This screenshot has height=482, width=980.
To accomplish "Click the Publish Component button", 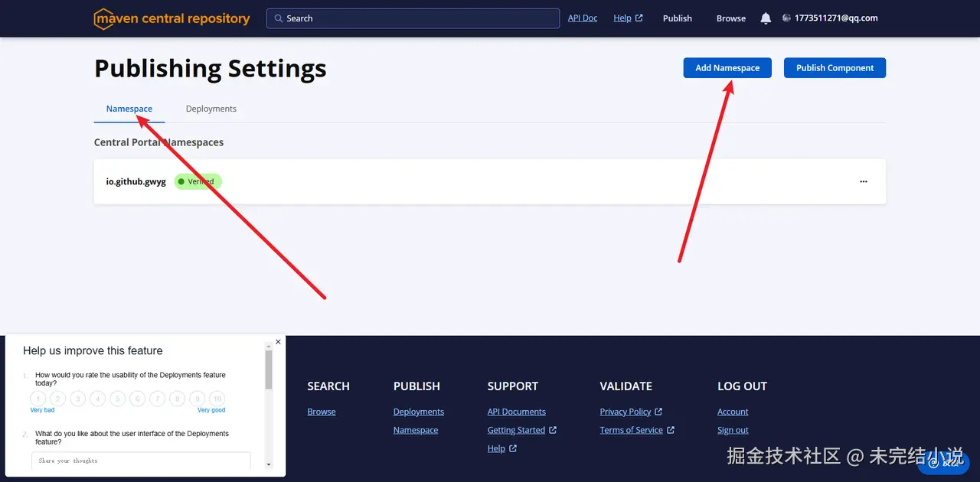I will coord(835,68).
